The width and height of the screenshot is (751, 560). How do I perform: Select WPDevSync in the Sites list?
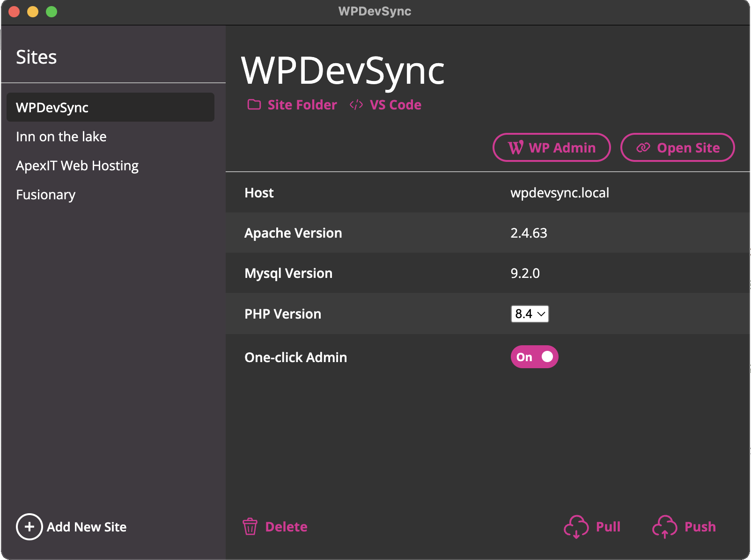pos(110,107)
